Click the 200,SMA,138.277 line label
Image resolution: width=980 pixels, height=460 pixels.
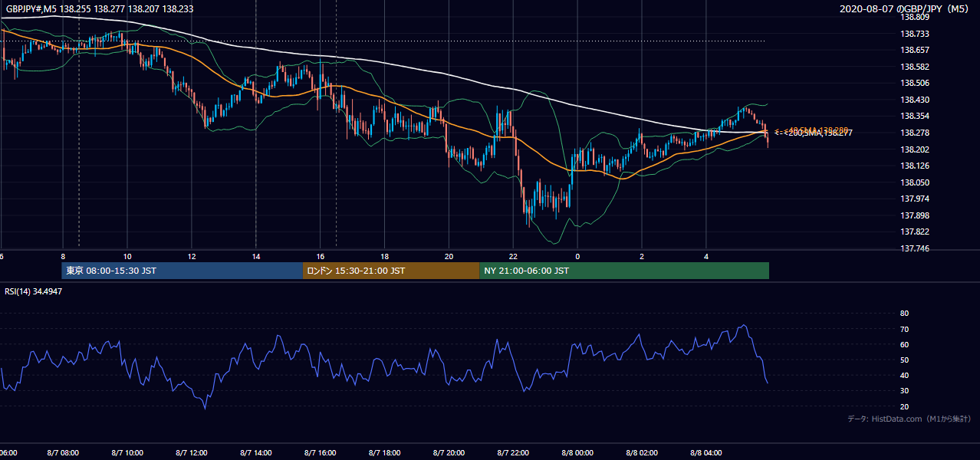pos(813,133)
